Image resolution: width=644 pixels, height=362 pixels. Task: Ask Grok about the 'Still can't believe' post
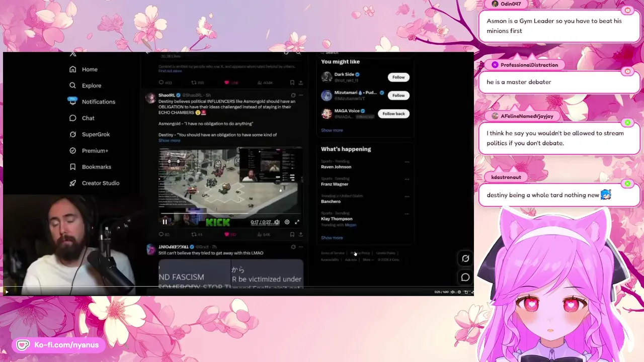[x=293, y=247]
